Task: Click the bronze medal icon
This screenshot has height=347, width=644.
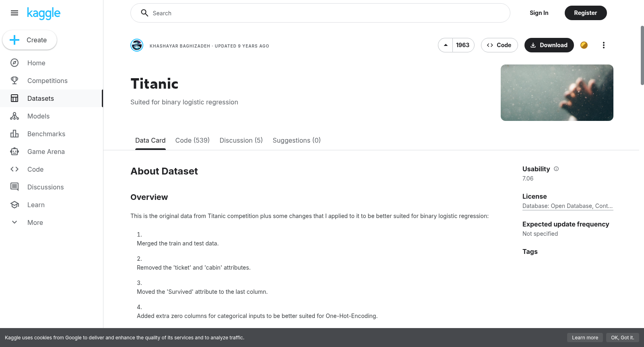Action: click(584, 45)
